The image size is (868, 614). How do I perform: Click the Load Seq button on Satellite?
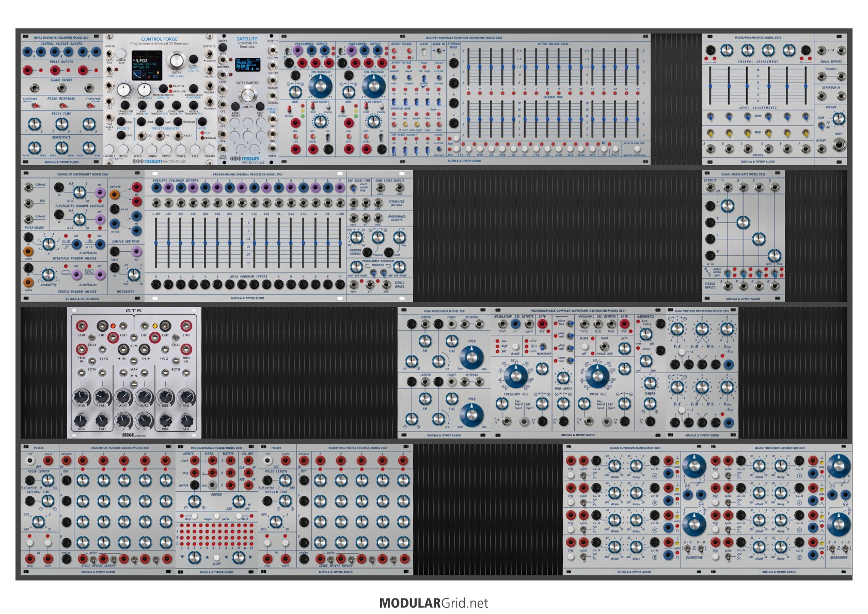260,106
